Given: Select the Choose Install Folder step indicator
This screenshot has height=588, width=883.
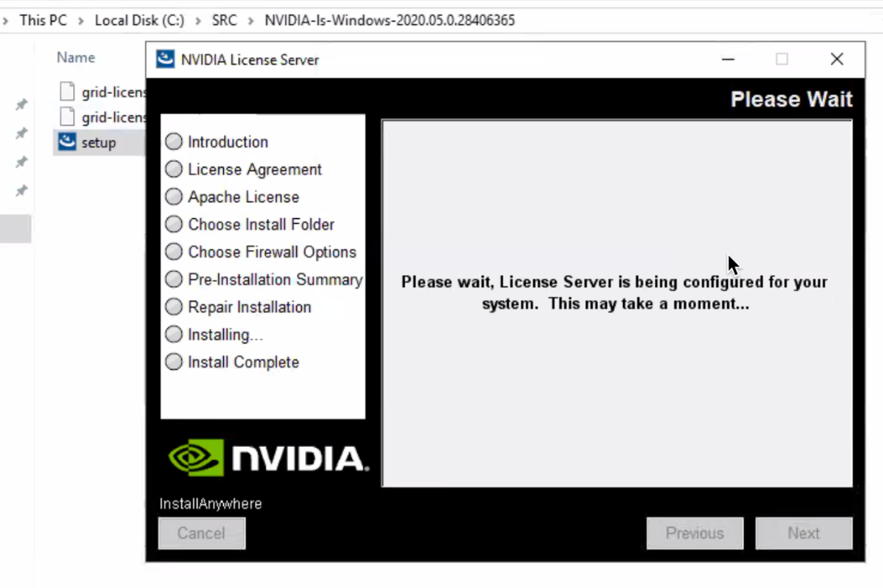Looking at the screenshot, I should pyautogui.click(x=174, y=225).
